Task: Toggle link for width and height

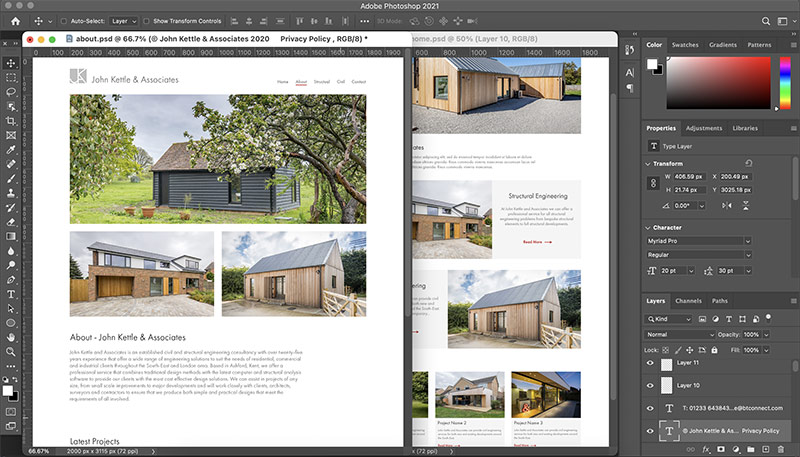Action: [x=653, y=183]
